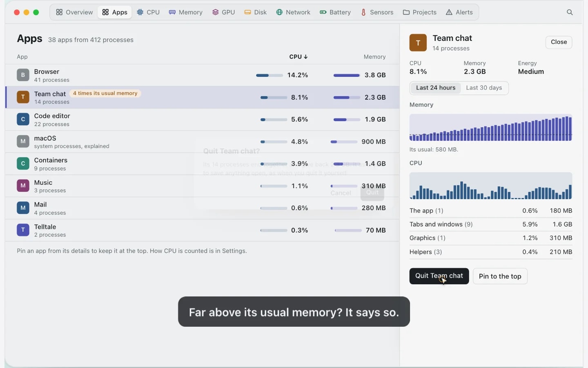This screenshot has height=368, width=588.
Task: Click the Mail app icon
Action: click(23, 208)
